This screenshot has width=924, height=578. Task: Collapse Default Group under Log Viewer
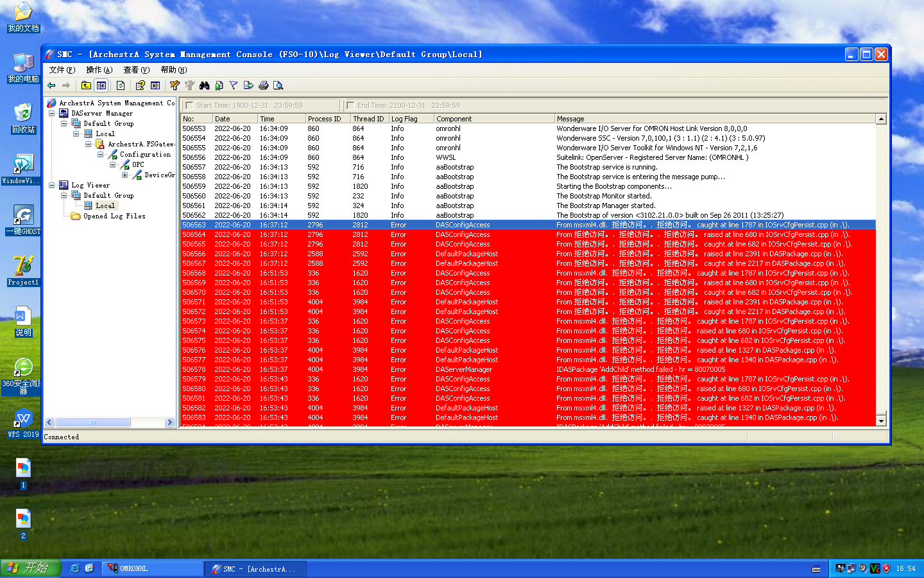tap(64, 195)
